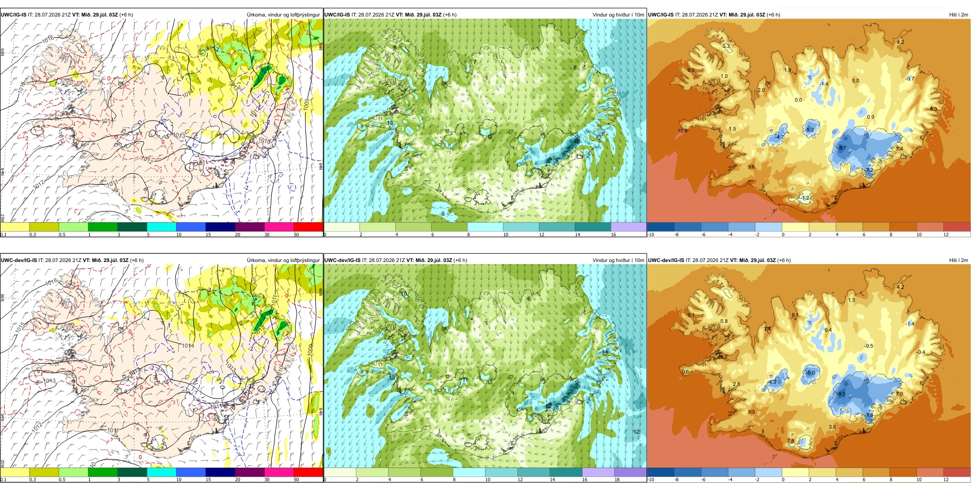Pick the cyan 5 mm swatch in UWC/IG-IS precipitation legend
The image size is (980, 490).
(161, 226)
